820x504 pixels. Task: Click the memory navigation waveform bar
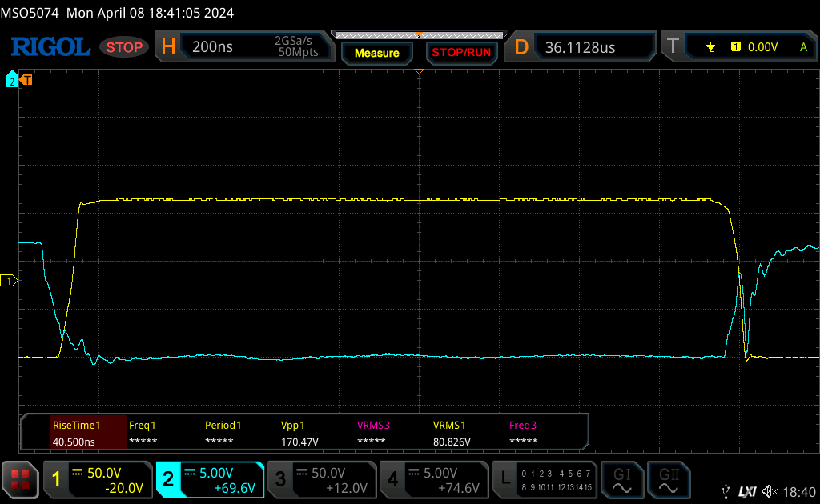pos(420,35)
